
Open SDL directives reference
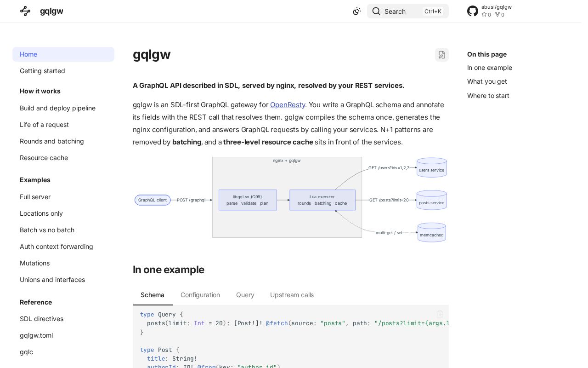click(x=63, y=319)
